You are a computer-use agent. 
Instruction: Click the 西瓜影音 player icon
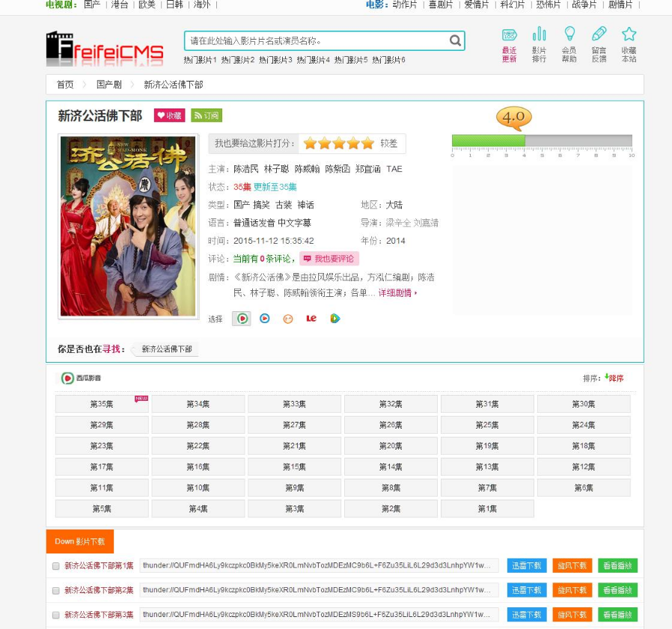coord(67,378)
